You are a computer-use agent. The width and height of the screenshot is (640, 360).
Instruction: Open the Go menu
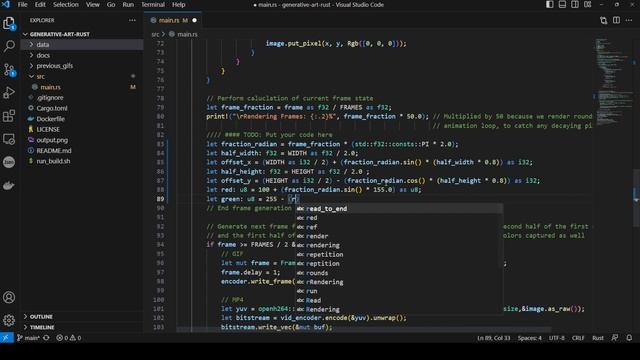click(x=111, y=4)
